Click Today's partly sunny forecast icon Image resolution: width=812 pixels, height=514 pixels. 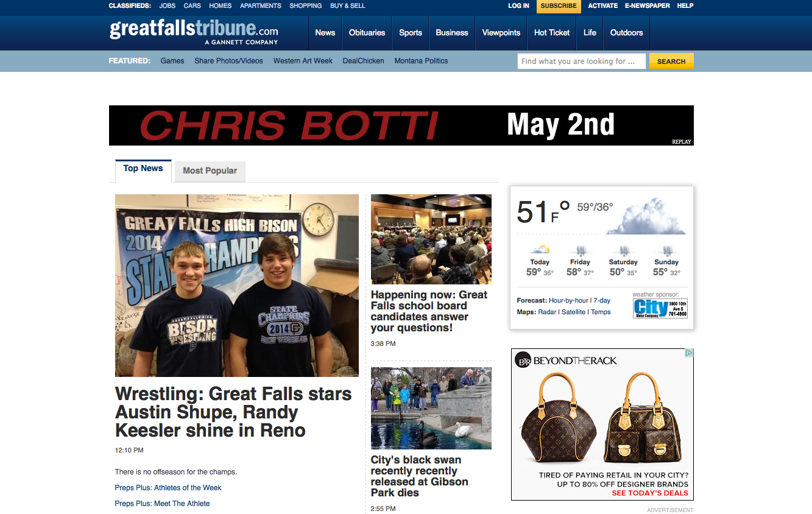(540, 250)
